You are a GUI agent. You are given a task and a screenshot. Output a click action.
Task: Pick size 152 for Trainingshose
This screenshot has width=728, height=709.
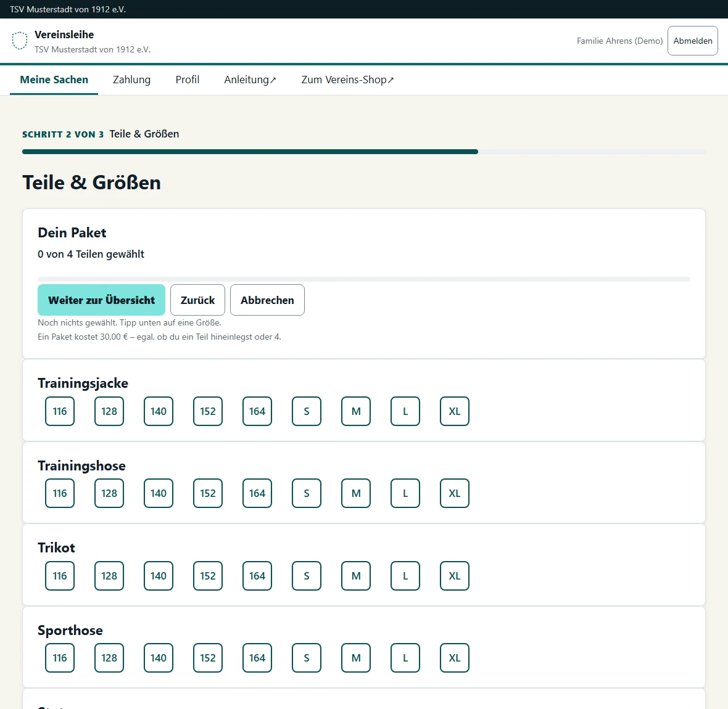pyautogui.click(x=208, y=493)
